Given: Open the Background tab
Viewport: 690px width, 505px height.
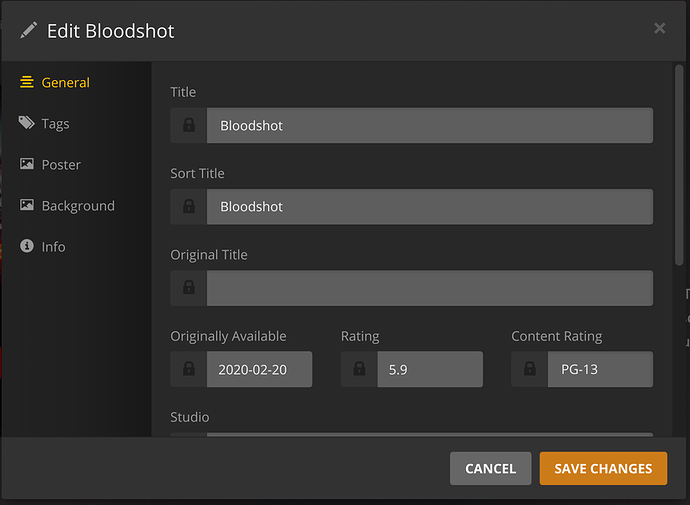Looking at the screenshot, I should (78, 206).
